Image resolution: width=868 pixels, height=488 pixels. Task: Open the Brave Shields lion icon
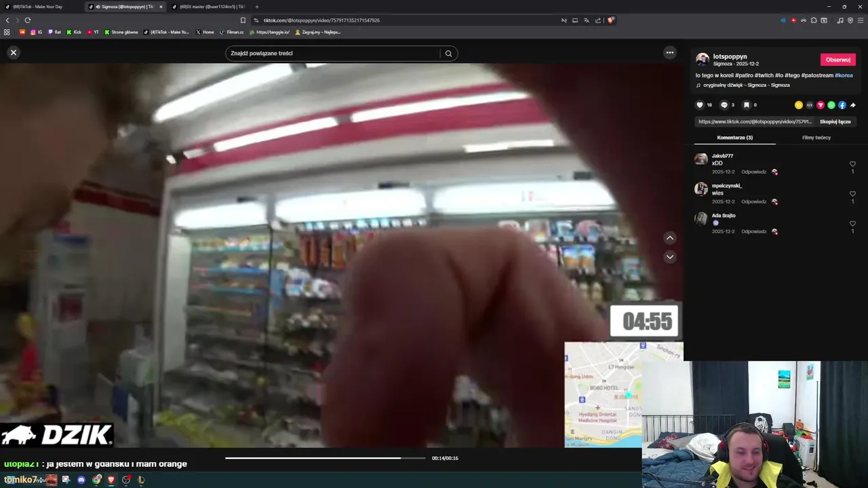tap(610, 20)
